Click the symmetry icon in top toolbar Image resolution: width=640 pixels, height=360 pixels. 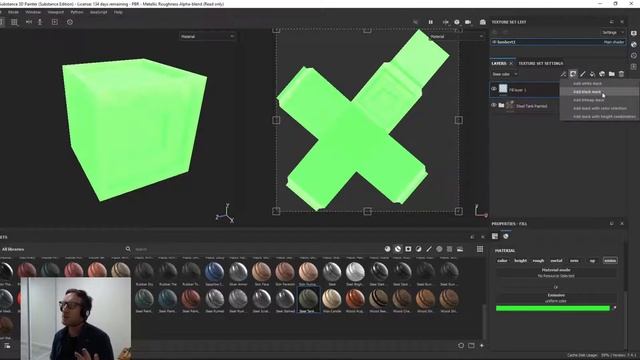coord(29,22)
